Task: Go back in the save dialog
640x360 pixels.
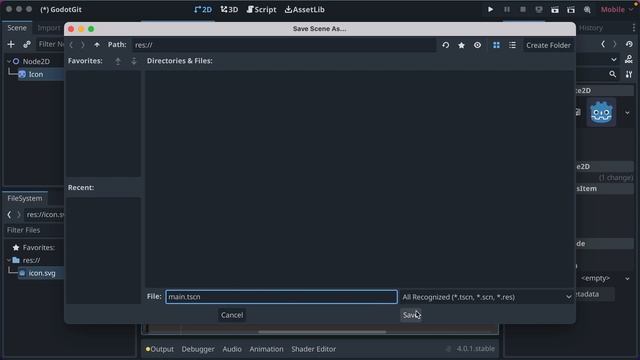Action: coord(71,45)
